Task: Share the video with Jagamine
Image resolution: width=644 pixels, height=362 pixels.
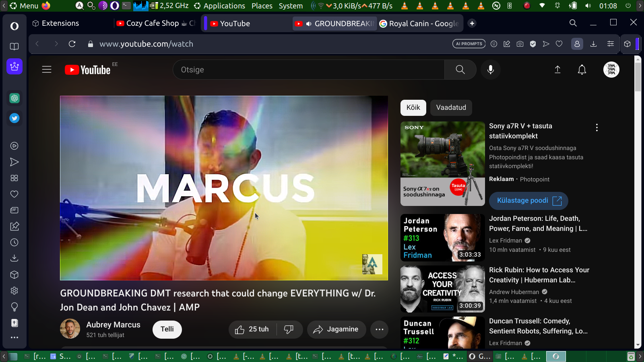Action: click(x=336, y=329)
